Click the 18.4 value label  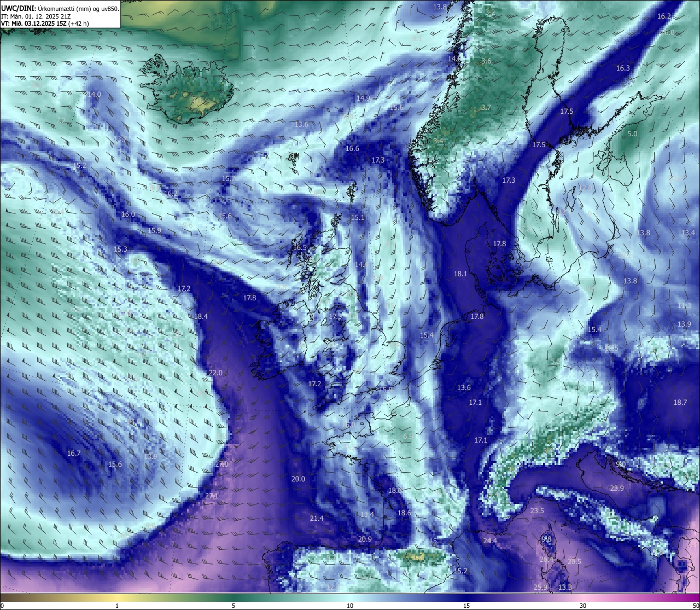coord(201,316)
